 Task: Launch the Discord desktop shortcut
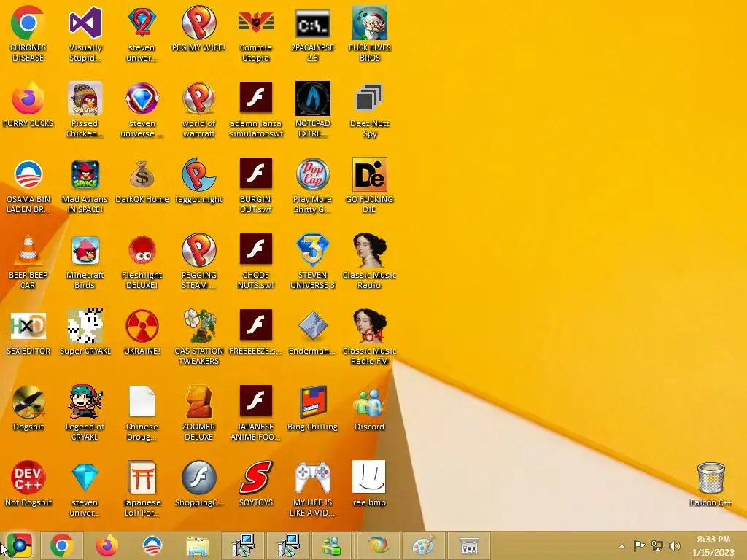pos(369,402)
